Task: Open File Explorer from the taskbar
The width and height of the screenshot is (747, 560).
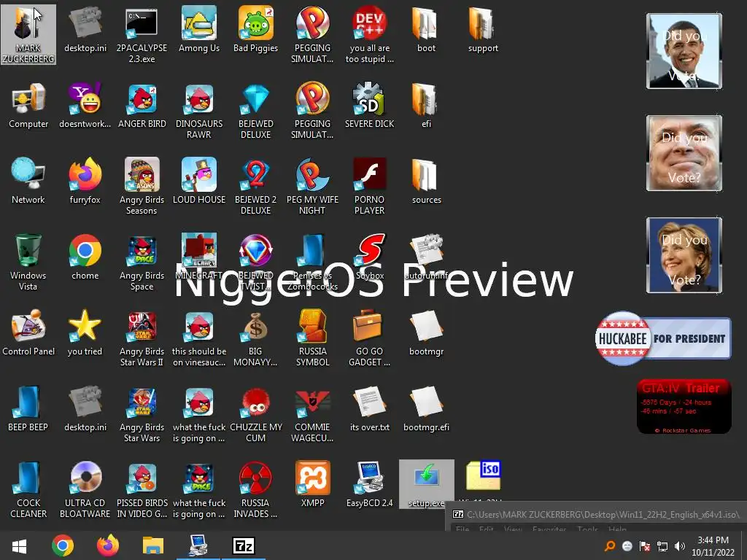Action: (153, 545)
